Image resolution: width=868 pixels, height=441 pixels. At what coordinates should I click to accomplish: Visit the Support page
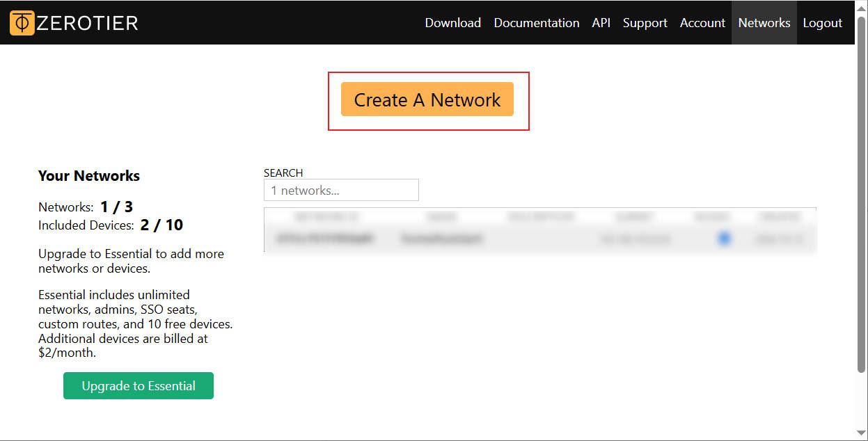pos(645,23)
